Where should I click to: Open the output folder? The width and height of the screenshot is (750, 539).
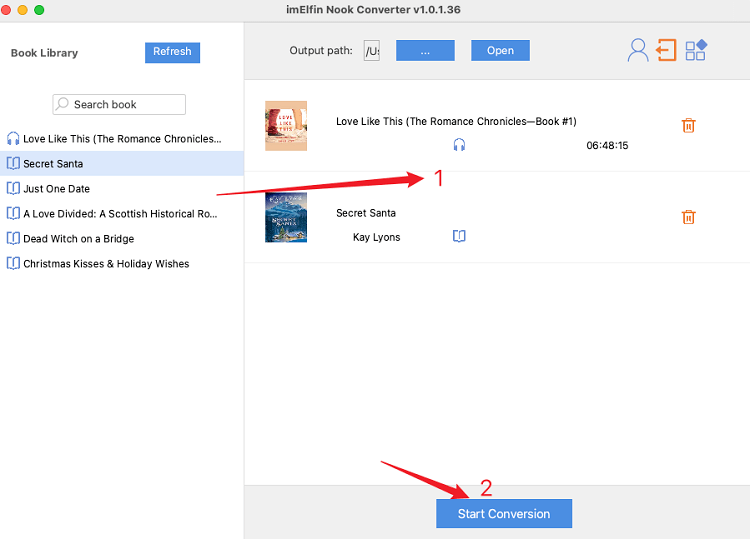point(500,50)
